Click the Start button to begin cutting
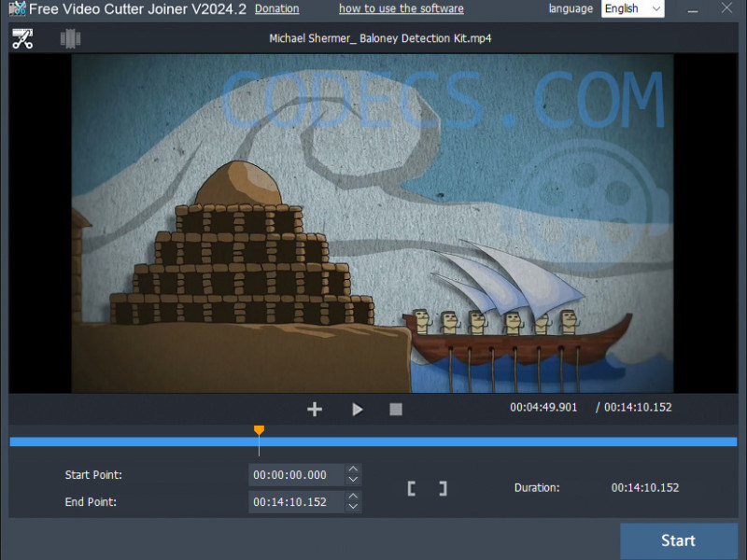This screenshot has width=747, height=560. [679, 541]
